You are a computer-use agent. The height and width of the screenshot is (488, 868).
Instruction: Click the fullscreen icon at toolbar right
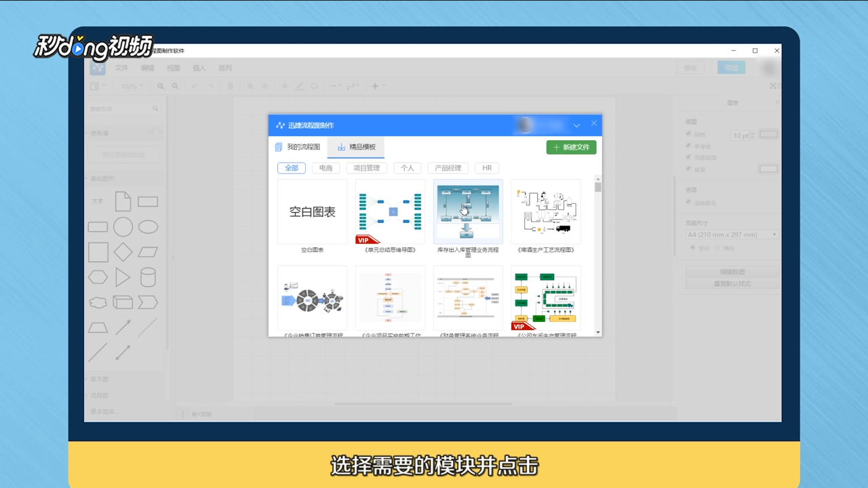pyautogui.click(x=774, y=86)
